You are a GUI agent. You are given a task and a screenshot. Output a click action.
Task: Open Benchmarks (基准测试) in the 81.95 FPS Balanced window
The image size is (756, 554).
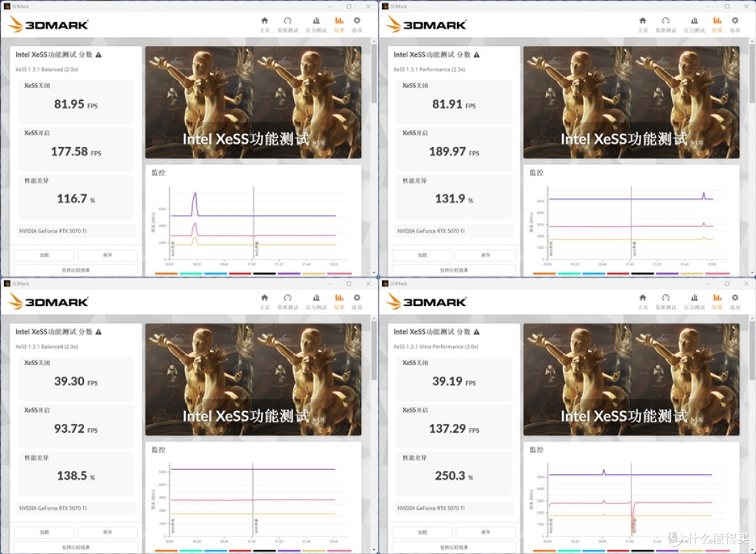(288, 25)
